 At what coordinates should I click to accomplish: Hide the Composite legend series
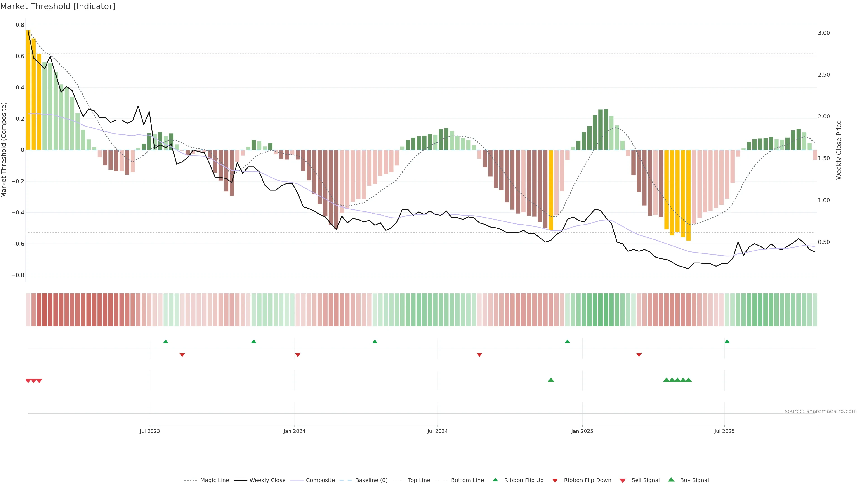pos(320,480)
